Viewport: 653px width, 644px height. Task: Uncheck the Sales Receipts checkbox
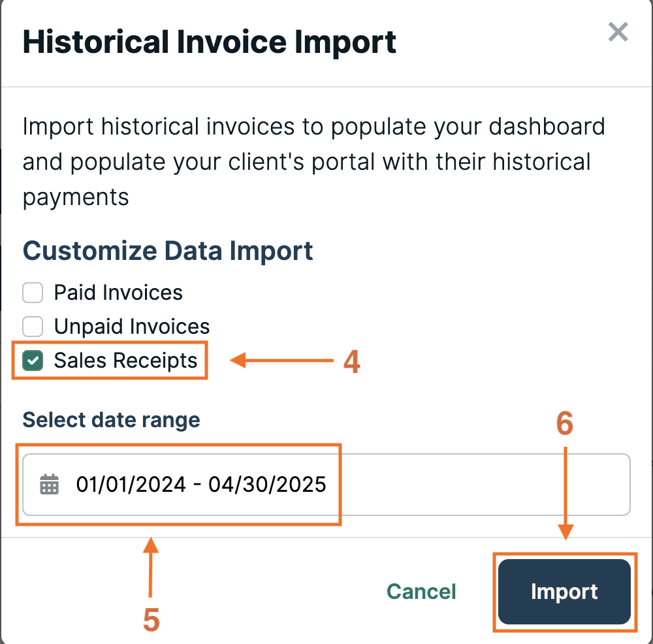click(x=32, y=361)
